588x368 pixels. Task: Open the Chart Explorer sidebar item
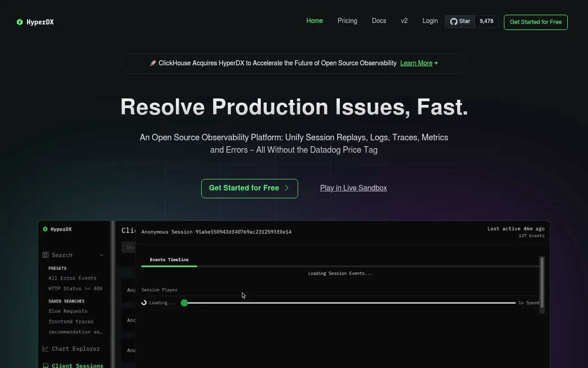point(71,349)
